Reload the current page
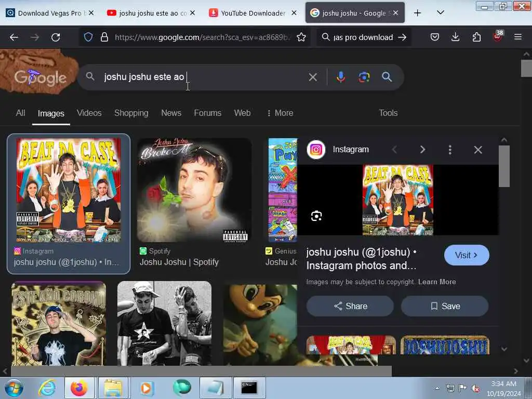Viewport: 532px width, 399px height. pos(56,37)
